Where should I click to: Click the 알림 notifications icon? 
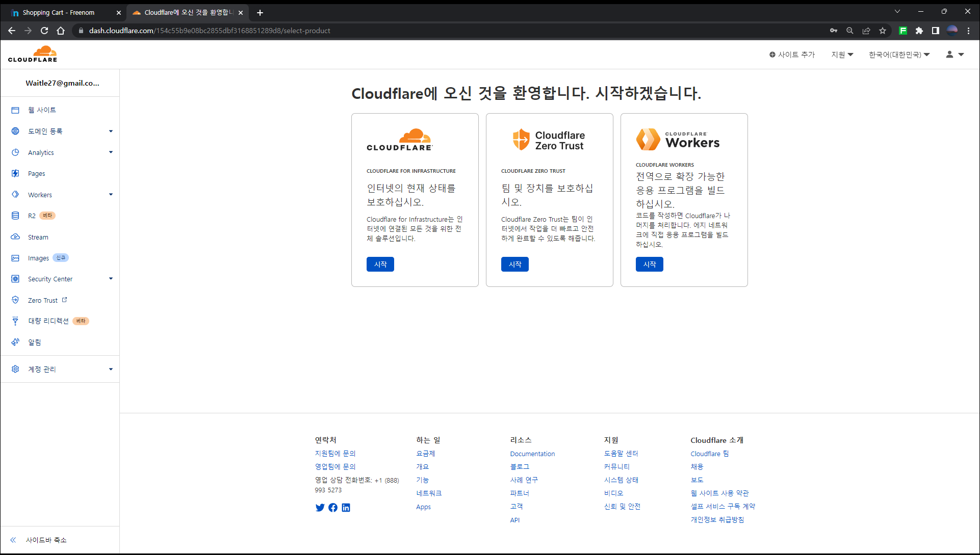(x=15, y=342)
